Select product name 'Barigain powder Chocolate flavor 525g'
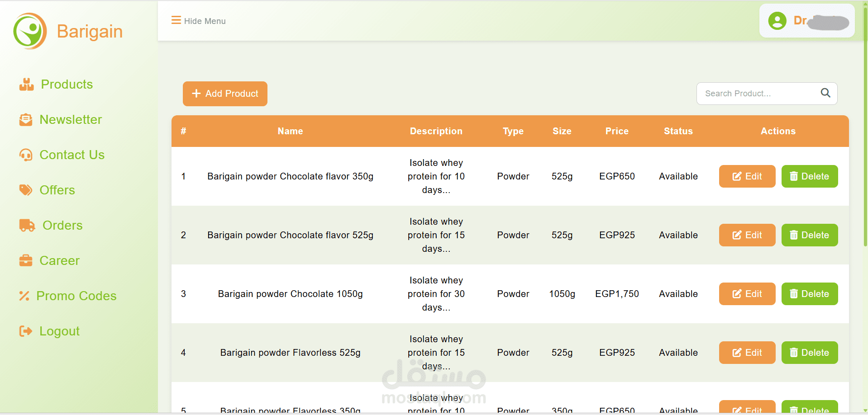The image size is (868, 415). point(290,235)
